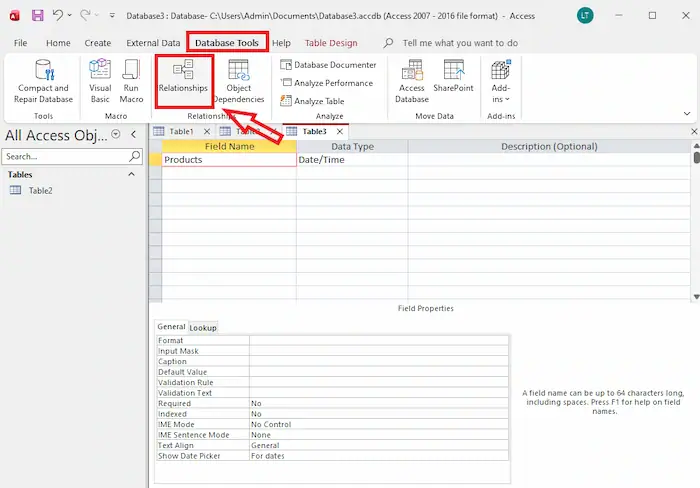700x488 pixels.
Task: Open the Customize Quick Access Toolbar dropdown
Action: point(109,16)
